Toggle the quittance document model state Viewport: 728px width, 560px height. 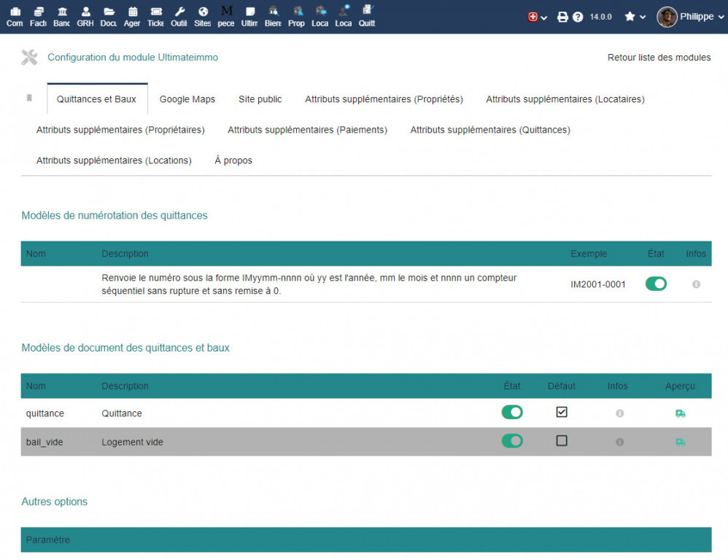pyautogui.click(x=512, y=413)
